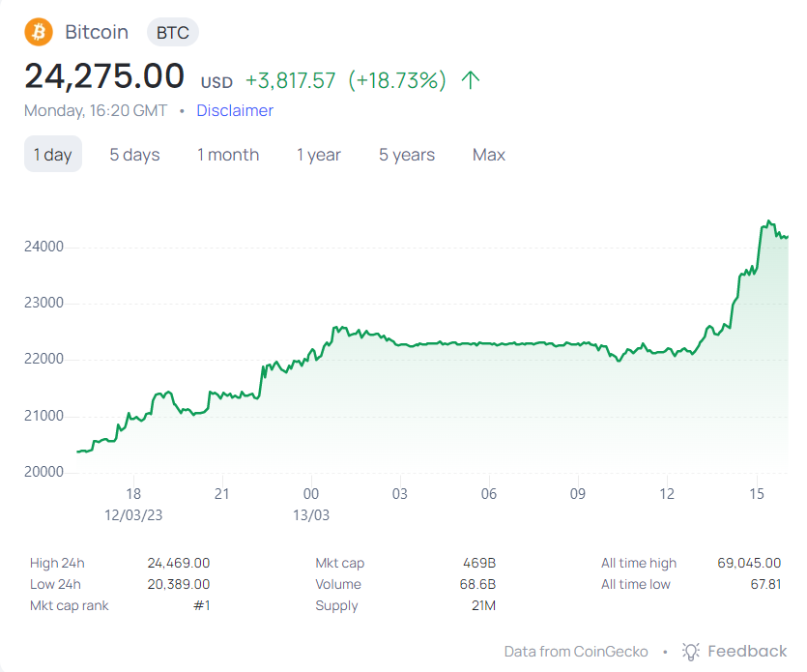Click the 06 hour axis label

click(x=489, y=494)
